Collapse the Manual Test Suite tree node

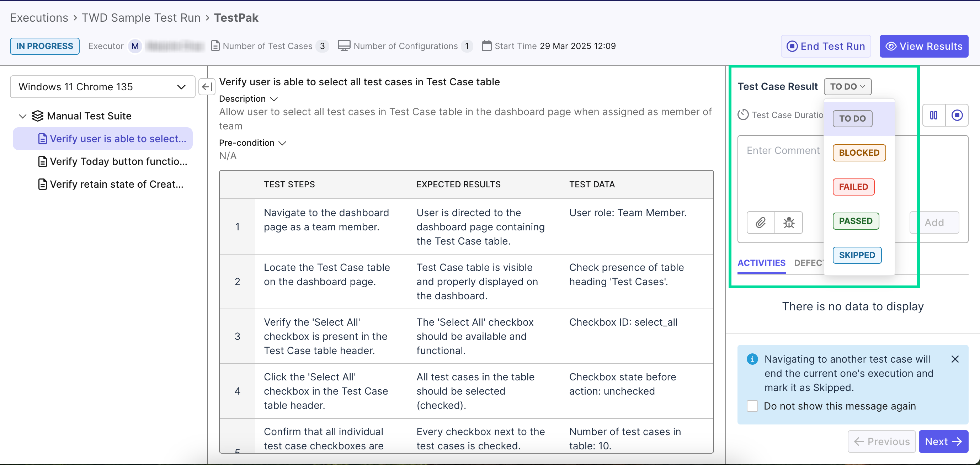tap(22, 116)
